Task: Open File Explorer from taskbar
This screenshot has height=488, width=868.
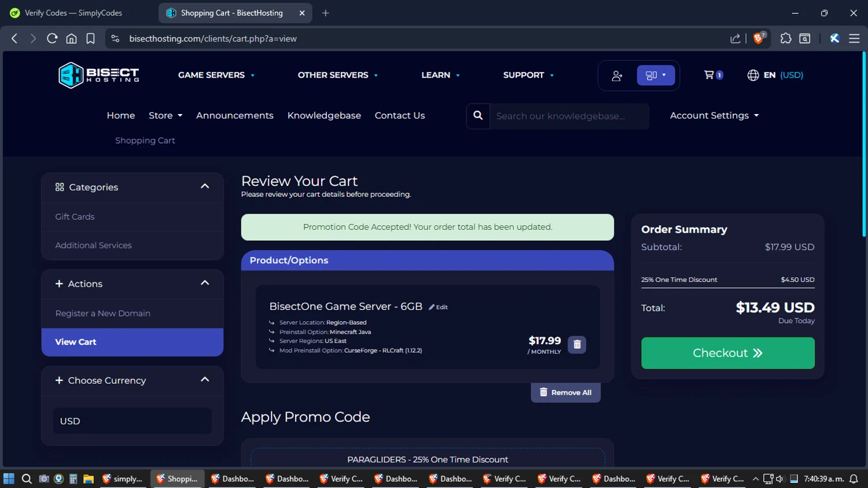Action: (89, 479)
